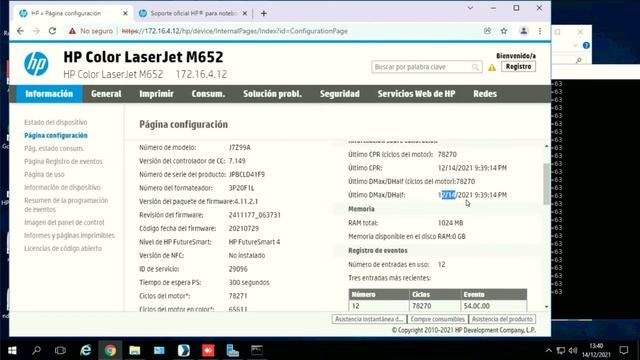The width and height of the screenshot is (640, 360).
Task: Open a new browser tab with plus
Action: tap(264, 13)
